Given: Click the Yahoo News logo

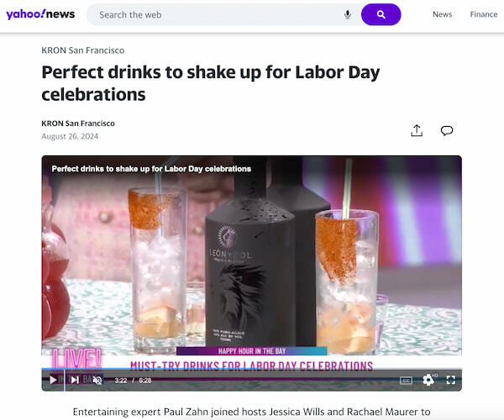Looking at the screenshot, I should click(40, 14).
